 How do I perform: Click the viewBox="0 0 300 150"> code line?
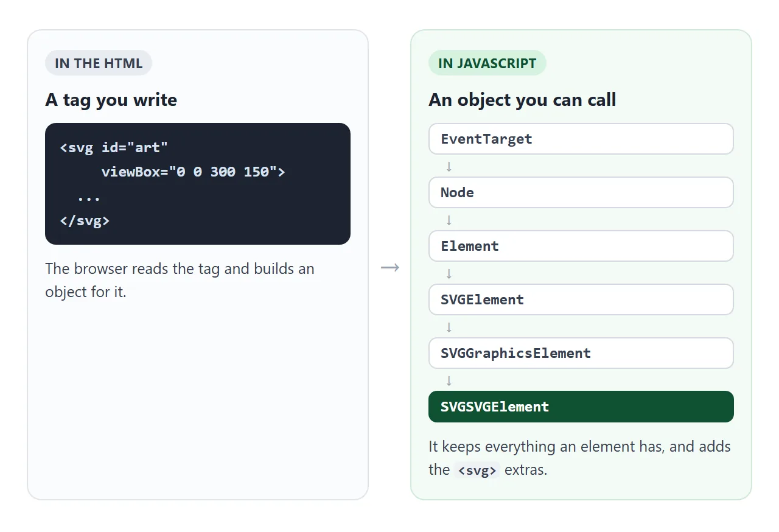[193, 172]
